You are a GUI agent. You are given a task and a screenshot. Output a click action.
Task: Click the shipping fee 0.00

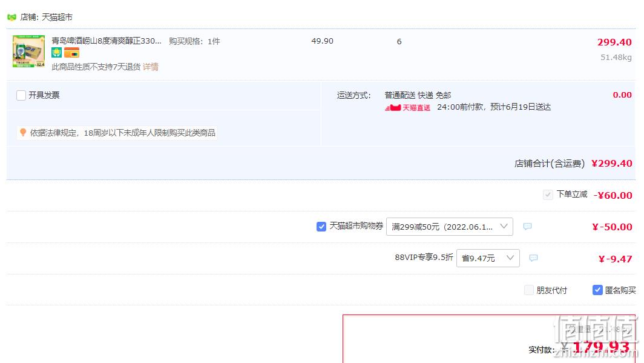tap(622, 95)
